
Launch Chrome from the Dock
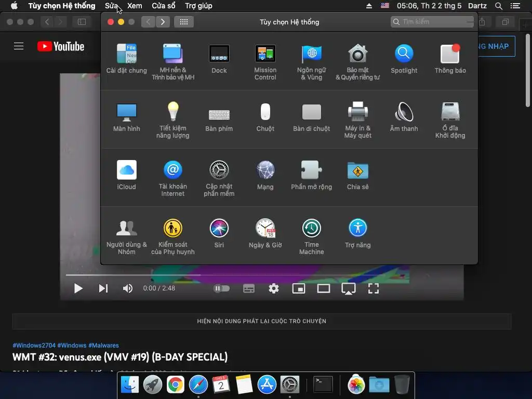[175, 385]
